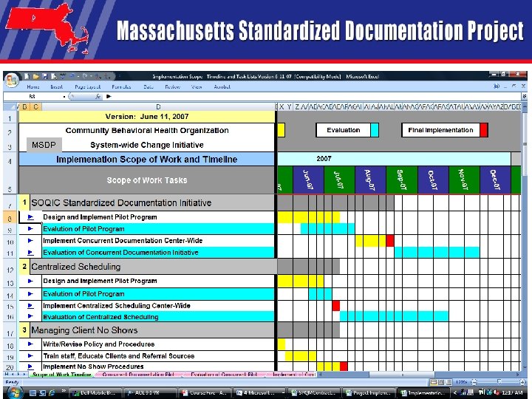Image resolution: width=532 pixels, height=399 pixels.
Task: Open the Insert ribbon tab
Action: click(57, 87)
